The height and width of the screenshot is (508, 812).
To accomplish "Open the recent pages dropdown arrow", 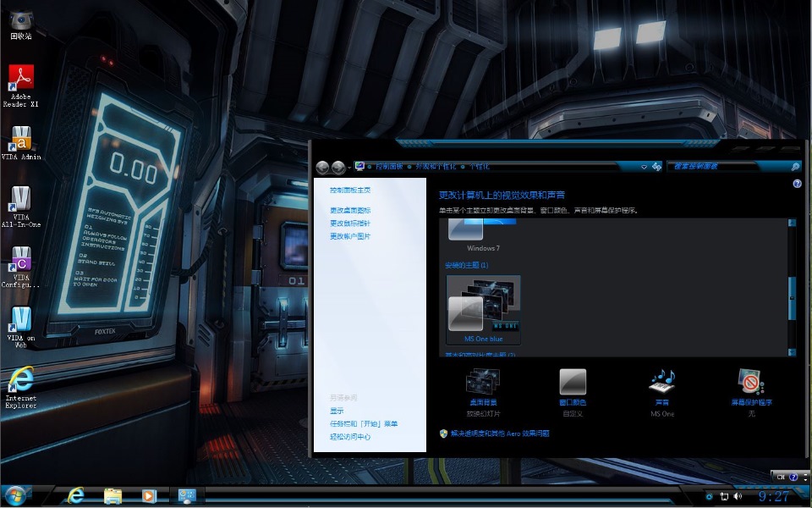I will (349, 168).
